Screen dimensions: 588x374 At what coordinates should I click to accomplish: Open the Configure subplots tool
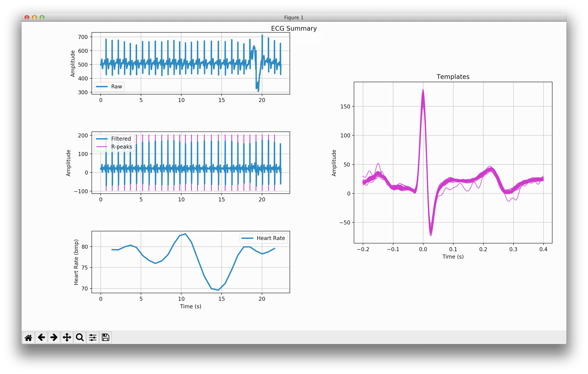point(93,337)
